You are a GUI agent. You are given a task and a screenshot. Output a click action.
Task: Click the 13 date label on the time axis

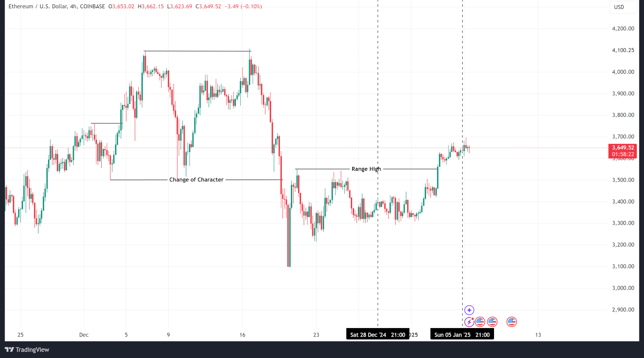538,335
